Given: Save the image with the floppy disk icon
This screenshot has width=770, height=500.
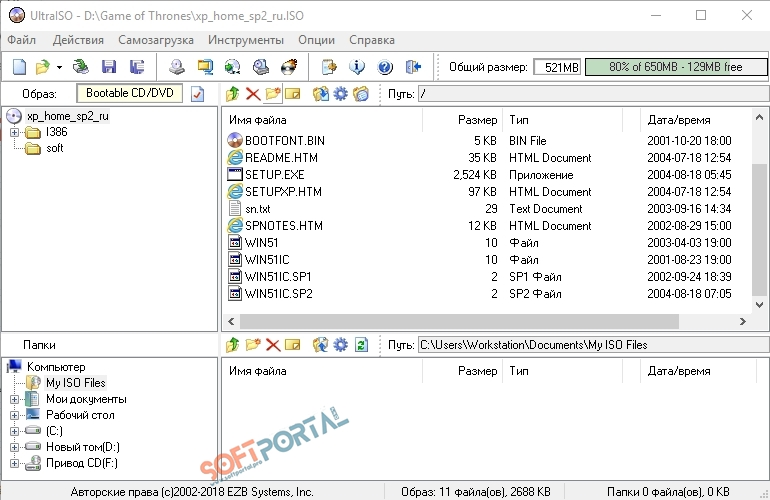Looking at the screenshot, I should (109, 67).
